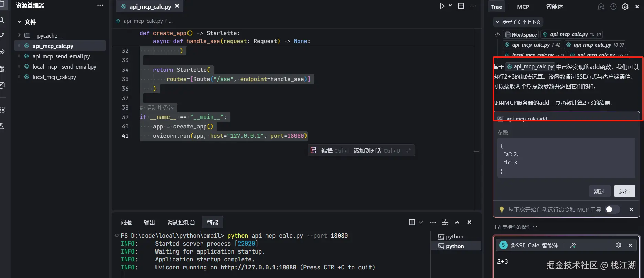
Task: Collapse the 文件 section
Action: (19, 22)
